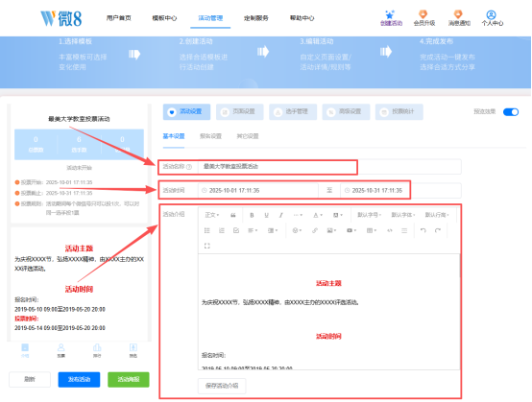The image size is (532, 402).
Task: Toggle italic formatting in the editor
Action: (281, 215)
